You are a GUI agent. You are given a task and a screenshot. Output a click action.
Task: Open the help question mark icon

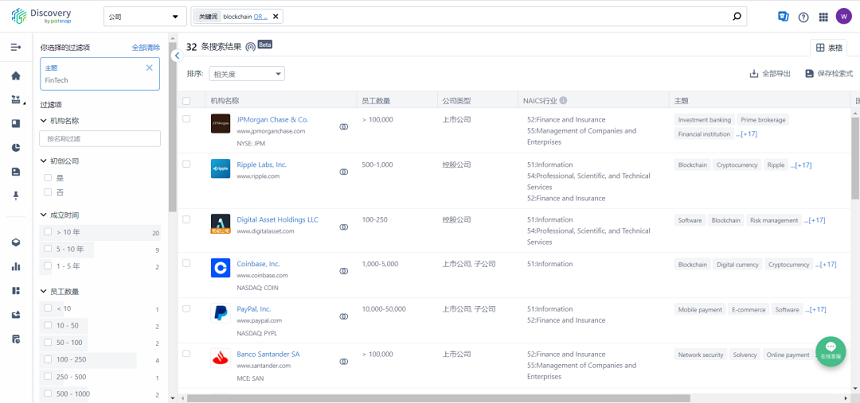(x=803, y=17)
